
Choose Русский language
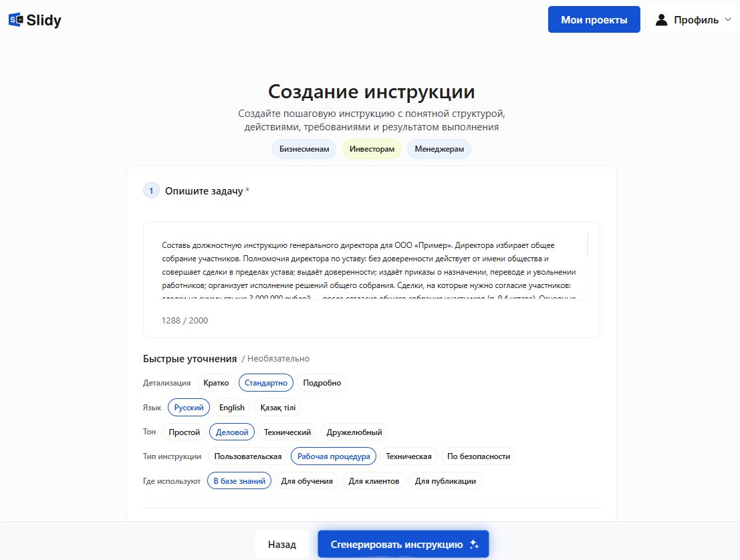189,408
